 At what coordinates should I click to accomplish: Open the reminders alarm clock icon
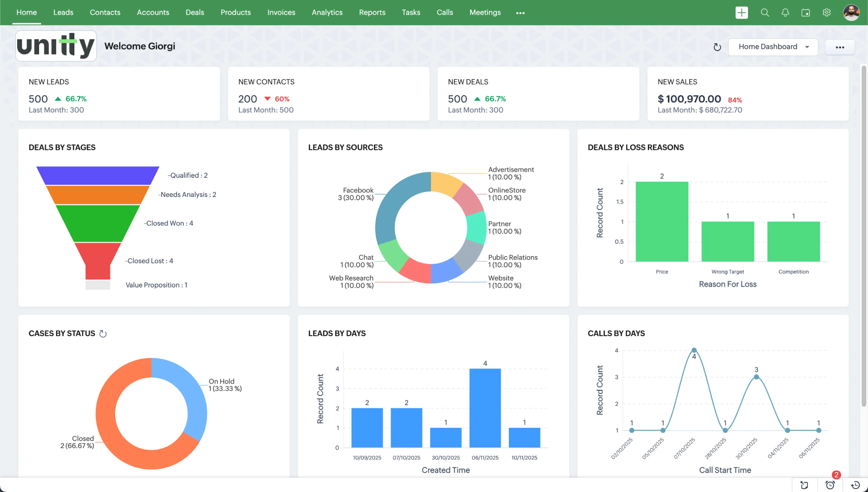pyautogui.click(x=830, y=485)
